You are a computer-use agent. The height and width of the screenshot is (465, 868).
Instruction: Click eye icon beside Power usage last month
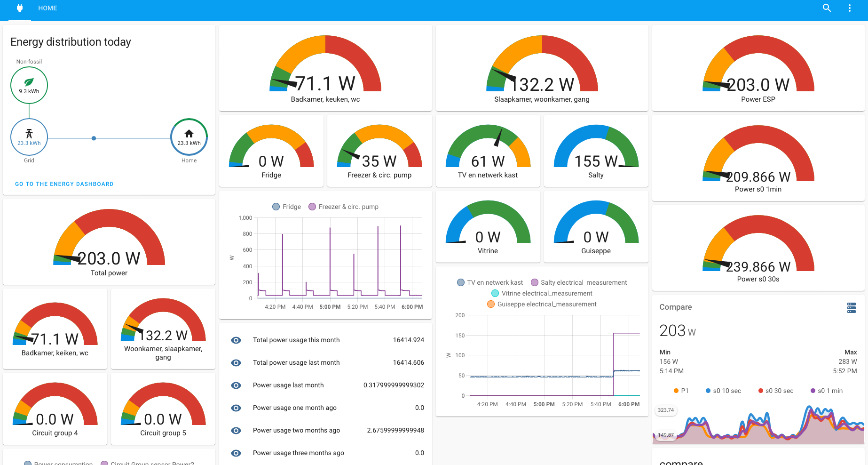236,385
